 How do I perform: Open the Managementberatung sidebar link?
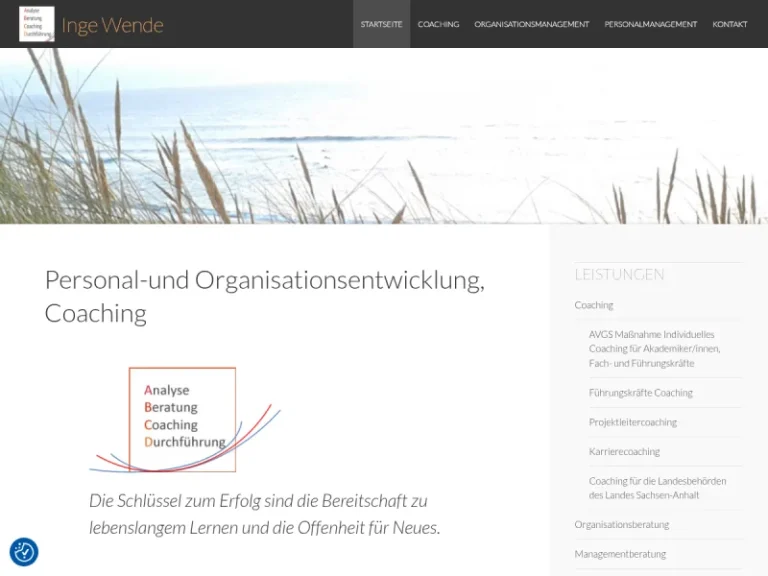click(620, 554)
